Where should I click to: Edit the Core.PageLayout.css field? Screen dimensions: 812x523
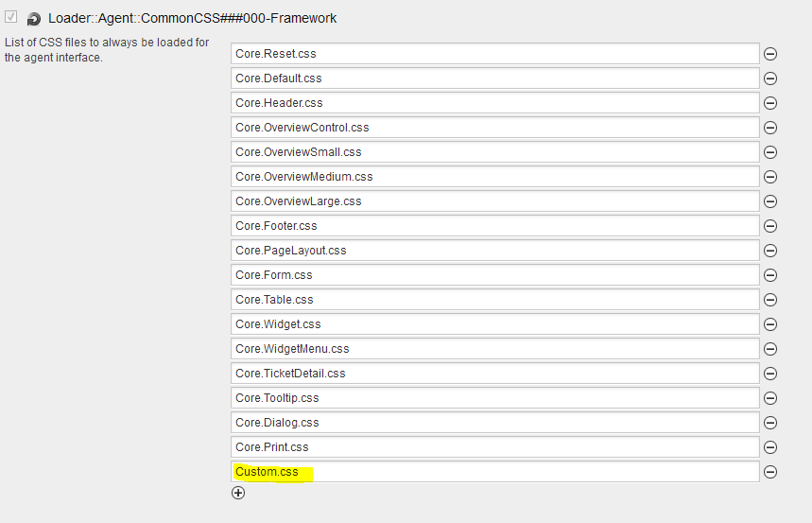coord(495,251)
